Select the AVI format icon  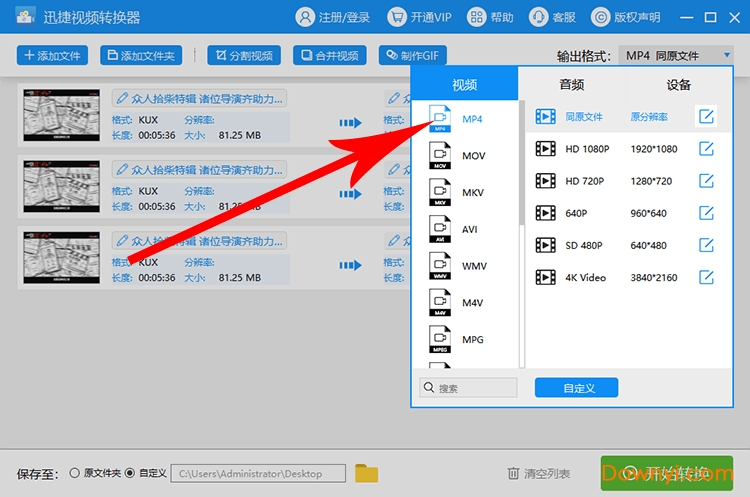tap(440, 229)
